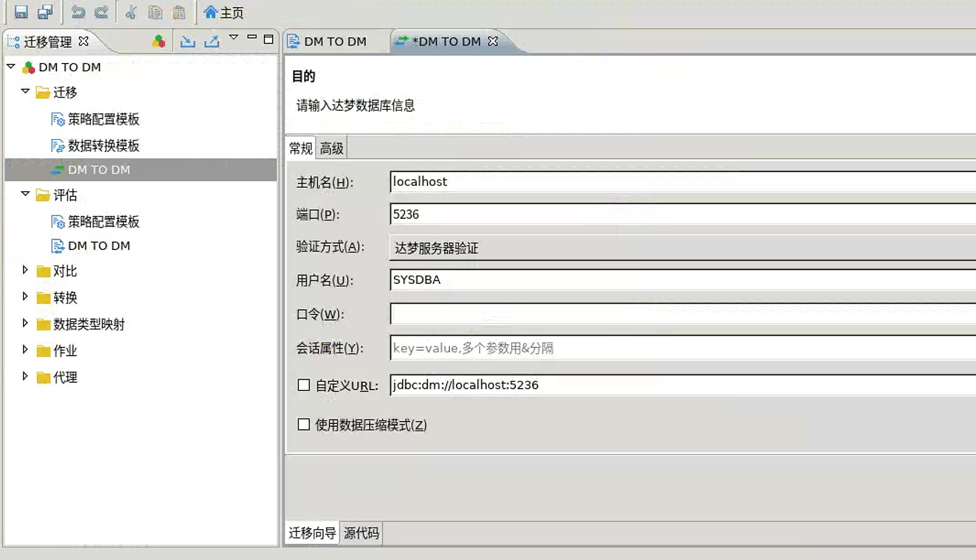Switch to 迁移向导 bottom tab

point(312,533)
